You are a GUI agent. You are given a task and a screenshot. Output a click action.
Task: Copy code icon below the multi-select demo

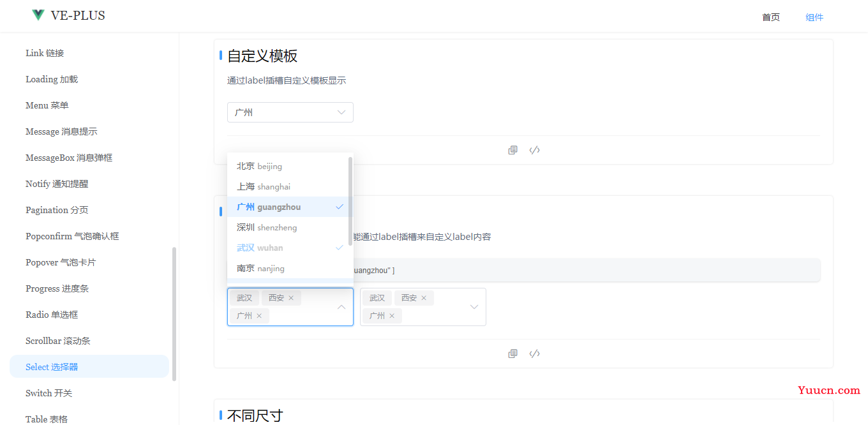pyautogui.click(x=513, y=354)
